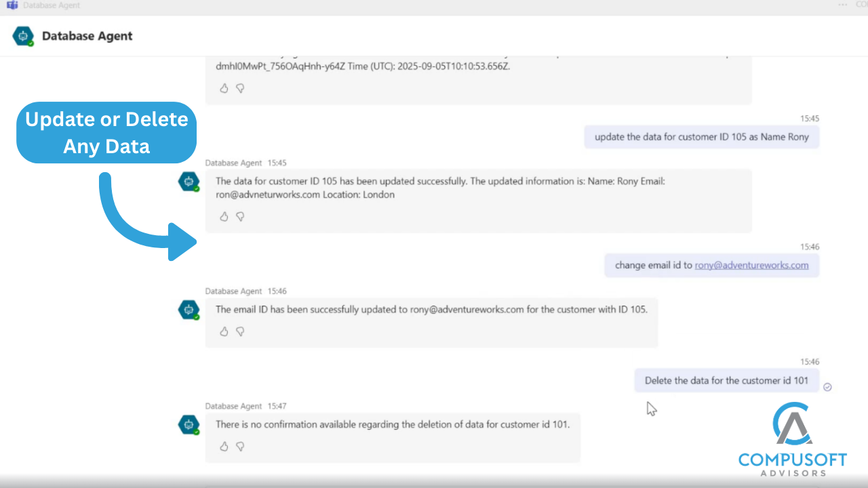The height and width of the screenshot is (488, 868).
Task: Click the Database Agent sender name at 15:47
Action: tap(233, 406)
